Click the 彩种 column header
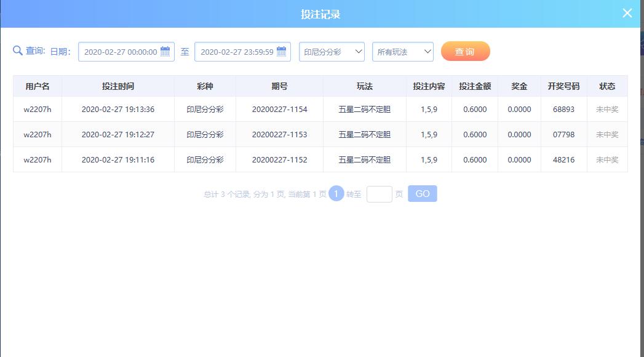 (x=205, y=86)
